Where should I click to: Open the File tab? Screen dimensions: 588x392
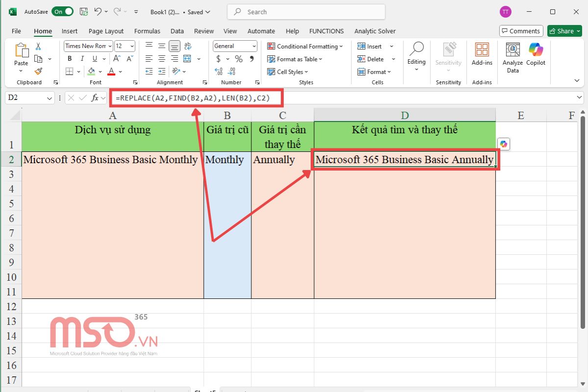click(x=16, y=31)
